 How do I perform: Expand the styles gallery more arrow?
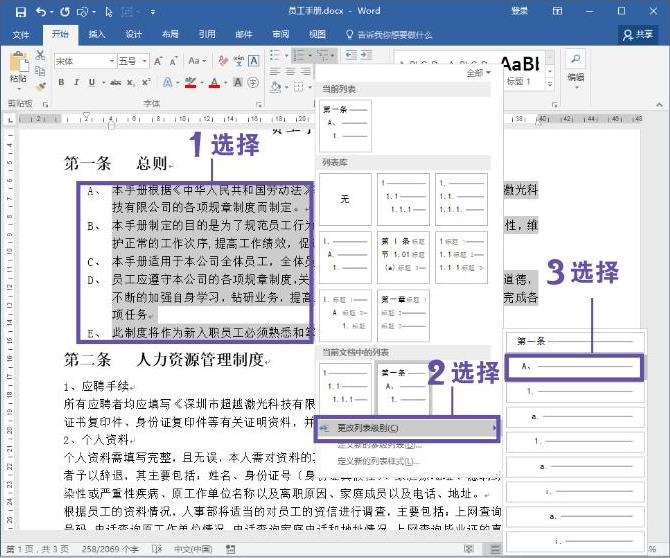click(x=550, y=84)
